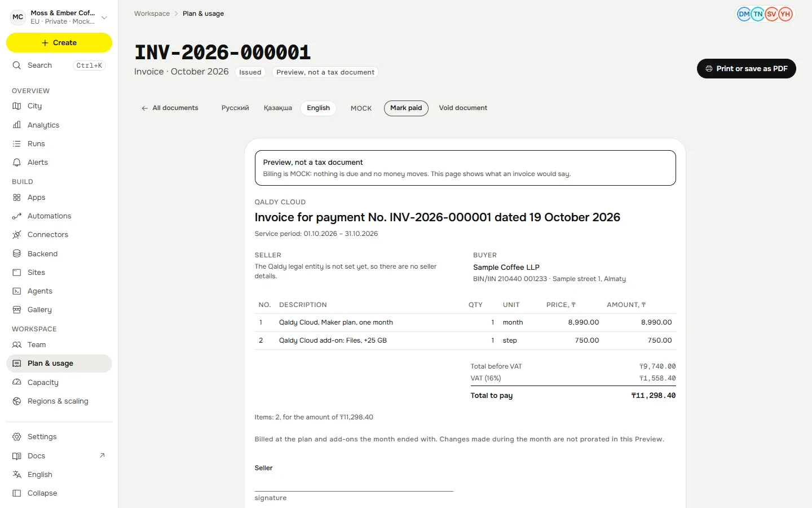812x508 pixels.
Task: Open the Backend database icon
Action: tap(17, 254)
